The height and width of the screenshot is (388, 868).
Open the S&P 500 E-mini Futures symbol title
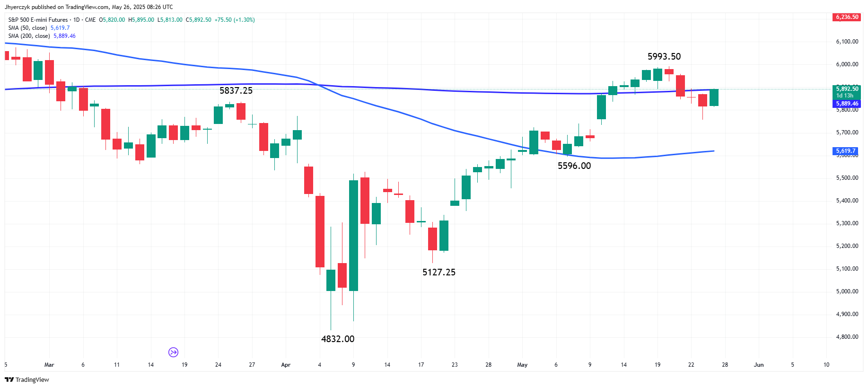point(38,20)
